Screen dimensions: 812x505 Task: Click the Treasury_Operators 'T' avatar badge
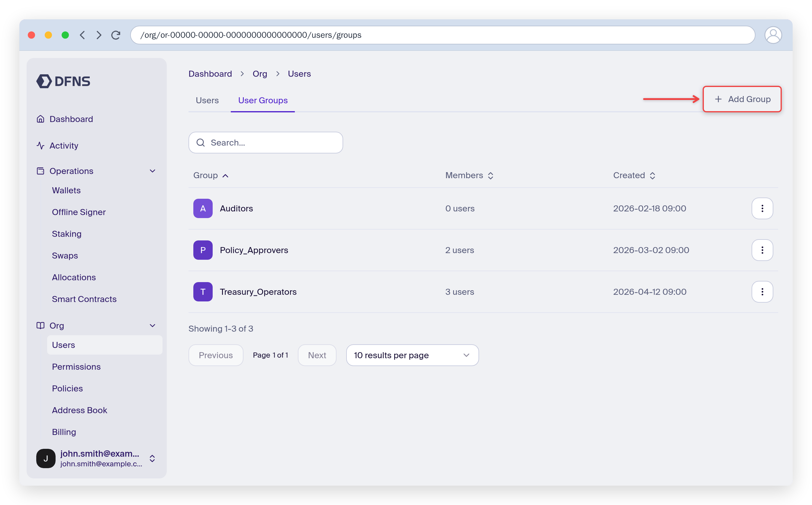click(203, 292)
